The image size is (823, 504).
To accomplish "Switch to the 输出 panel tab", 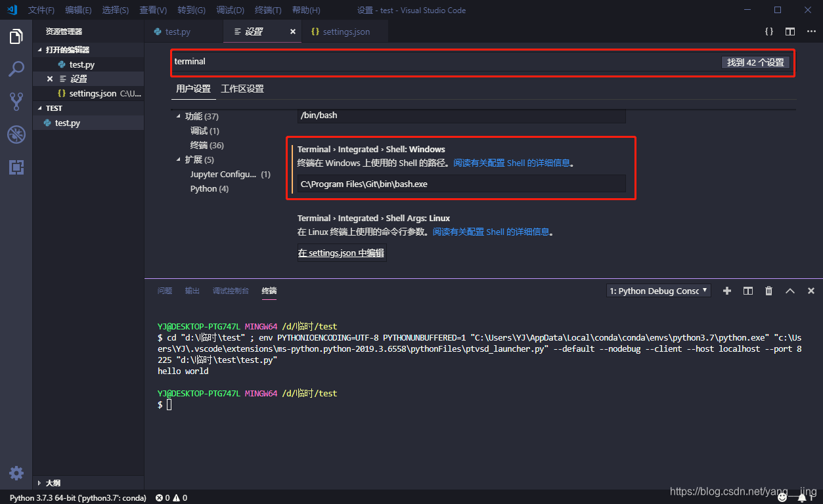I will (x=192, y=291).
